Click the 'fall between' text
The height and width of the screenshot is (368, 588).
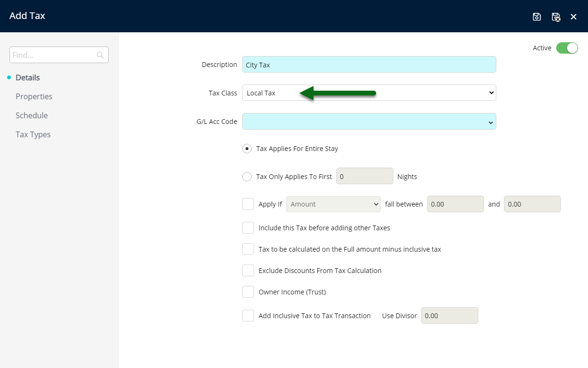pos(404,204)
